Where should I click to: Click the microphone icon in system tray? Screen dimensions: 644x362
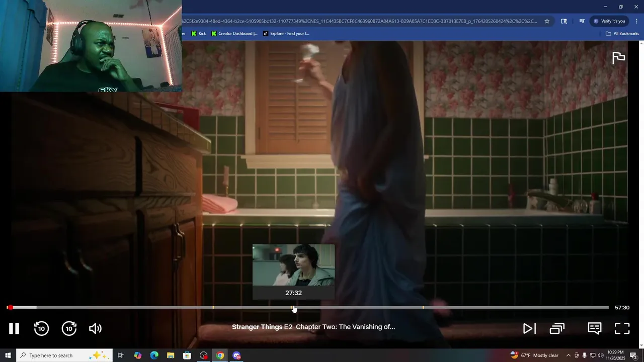584,355
